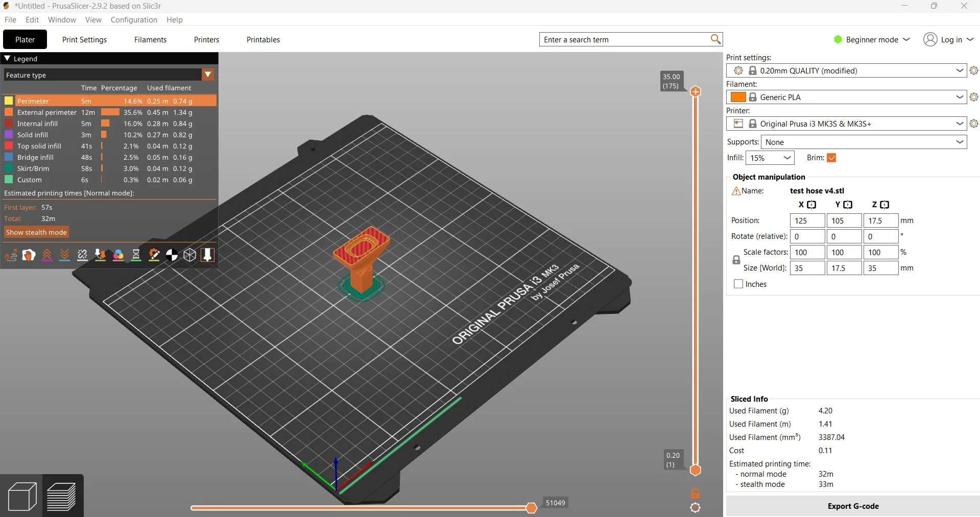Open the Help menu

174,19
